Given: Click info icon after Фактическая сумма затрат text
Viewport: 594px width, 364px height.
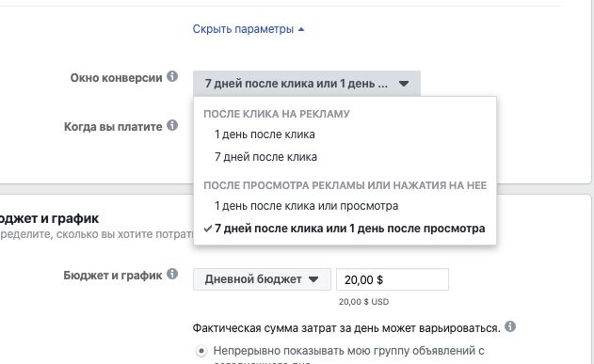Looking at the screenshot, I should (510, 326).
